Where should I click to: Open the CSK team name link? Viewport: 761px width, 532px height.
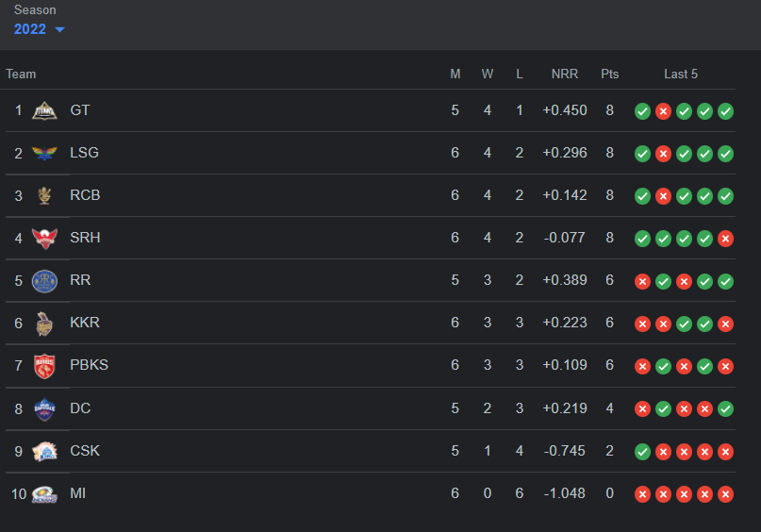click(85, 451)
